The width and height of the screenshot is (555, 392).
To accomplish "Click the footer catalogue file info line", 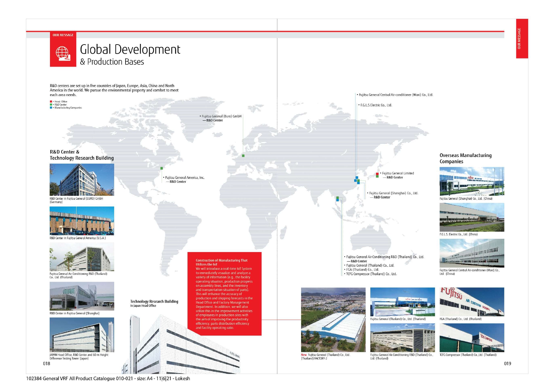I will pyautogui.click(x=108, y=378).
